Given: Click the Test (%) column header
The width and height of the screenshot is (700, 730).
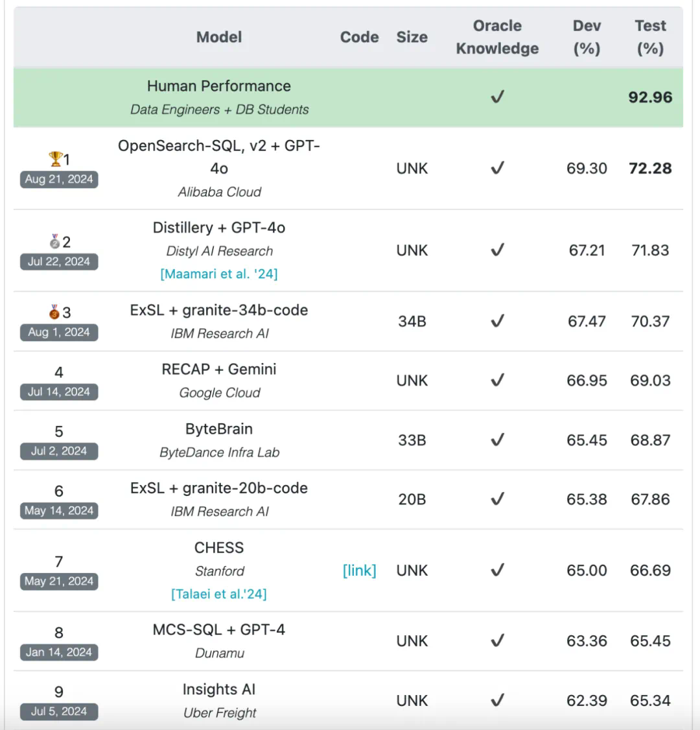Looking at the screenshot, I should click(x=650, y=37).
